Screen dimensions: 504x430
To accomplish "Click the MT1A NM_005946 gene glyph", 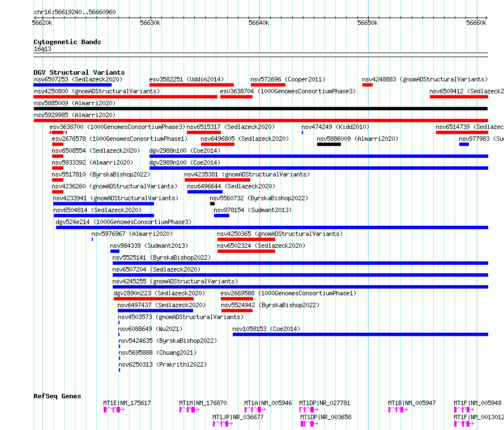I will 255,410.
